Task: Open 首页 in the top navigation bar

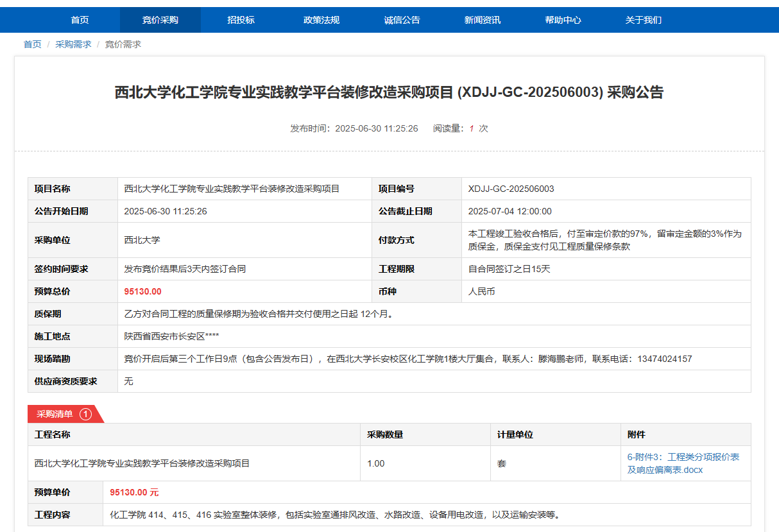Action: [x=80, y=20]
